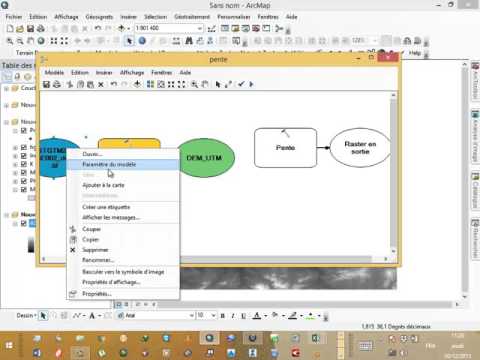The width and height of the screenshot is (480, 360).
Task: Select the arrow Select tool in model toolbar
Action: coord(218,84)
